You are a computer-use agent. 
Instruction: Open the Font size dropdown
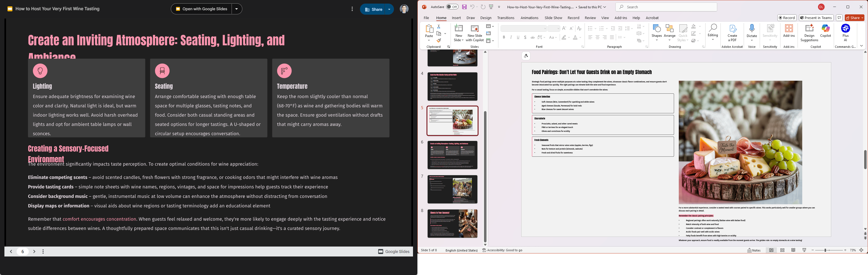point(558,29)
